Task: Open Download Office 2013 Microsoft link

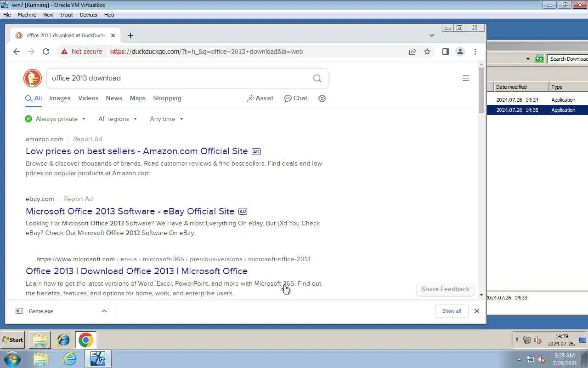Action: coord(136,271)
